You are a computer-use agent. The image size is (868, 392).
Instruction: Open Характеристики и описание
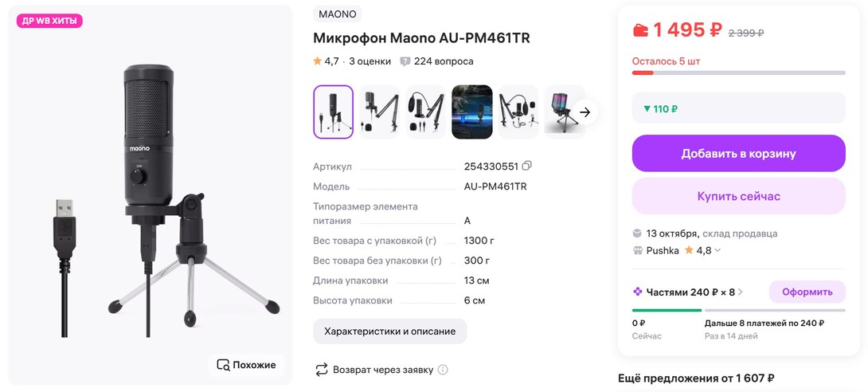pyautogui.click(x=389, y=331)
